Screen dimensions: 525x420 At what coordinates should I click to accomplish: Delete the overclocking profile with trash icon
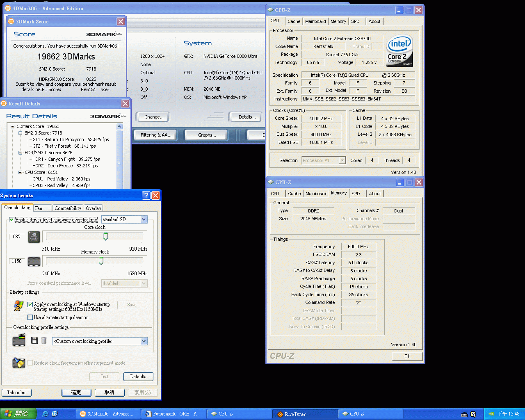click(44, 340)
